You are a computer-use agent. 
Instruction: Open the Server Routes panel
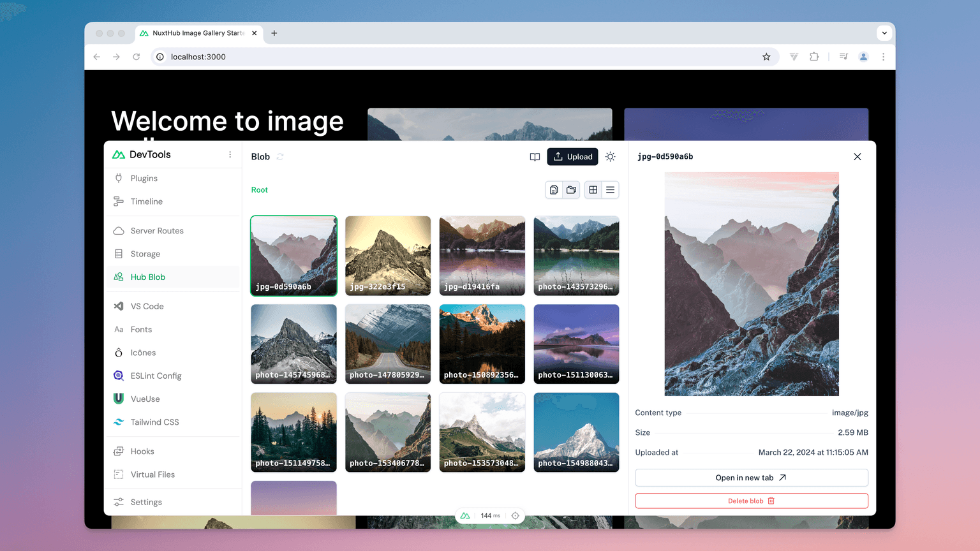pos(156,231)
